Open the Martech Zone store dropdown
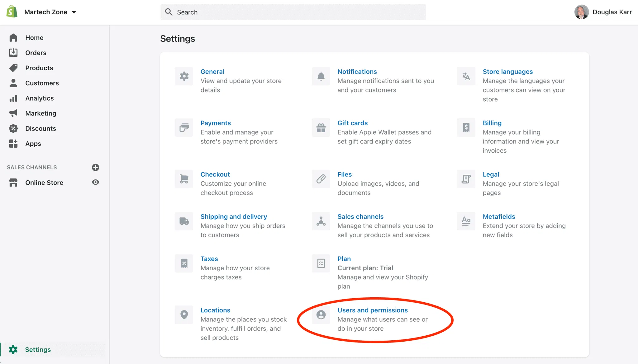638x364 pixels. (x=50, y=12)
